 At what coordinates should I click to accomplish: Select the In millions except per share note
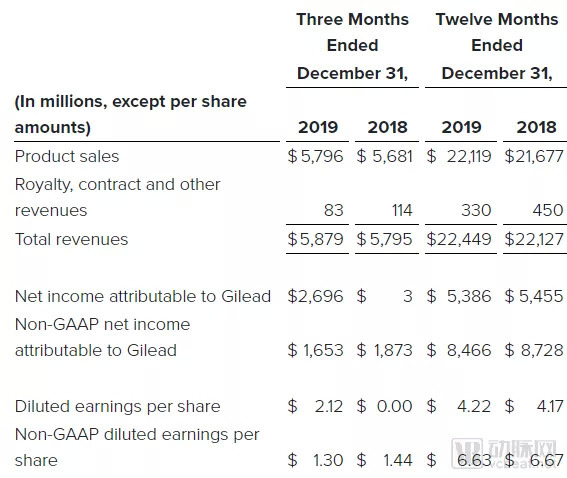pyautogui.click(x=131, y=114)
